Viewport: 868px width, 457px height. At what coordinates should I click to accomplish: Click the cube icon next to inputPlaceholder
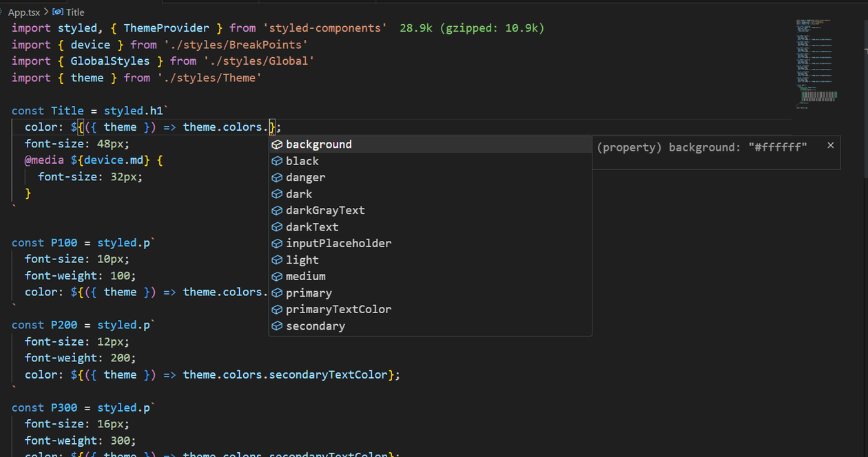(277, 244)
